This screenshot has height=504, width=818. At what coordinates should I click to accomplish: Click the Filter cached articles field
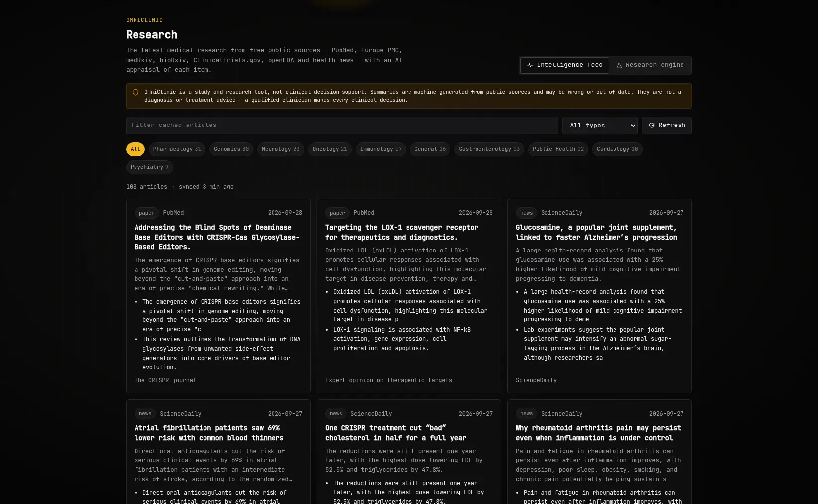(342, 126)
